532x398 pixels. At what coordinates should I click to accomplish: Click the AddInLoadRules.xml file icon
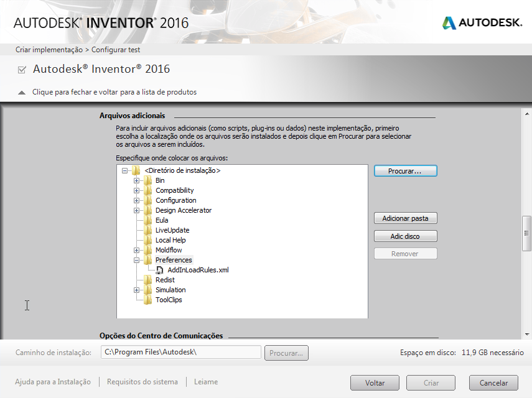point(159,270)
